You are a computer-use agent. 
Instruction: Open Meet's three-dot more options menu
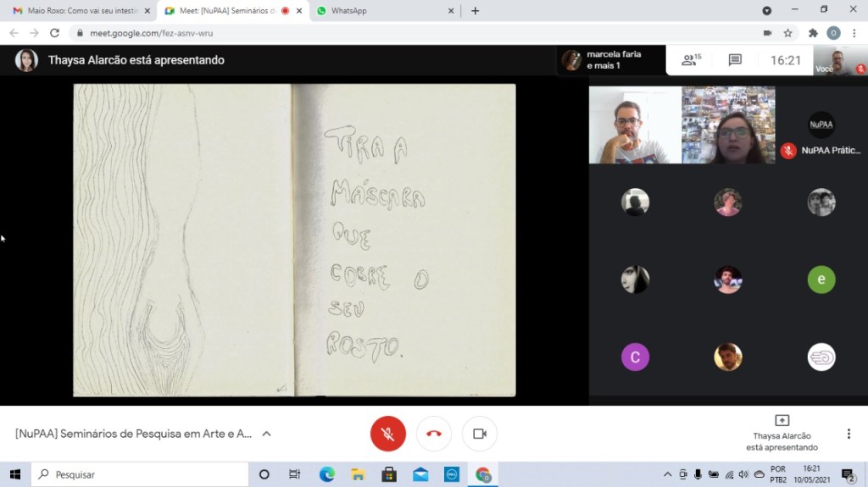(x=849, y=434)
